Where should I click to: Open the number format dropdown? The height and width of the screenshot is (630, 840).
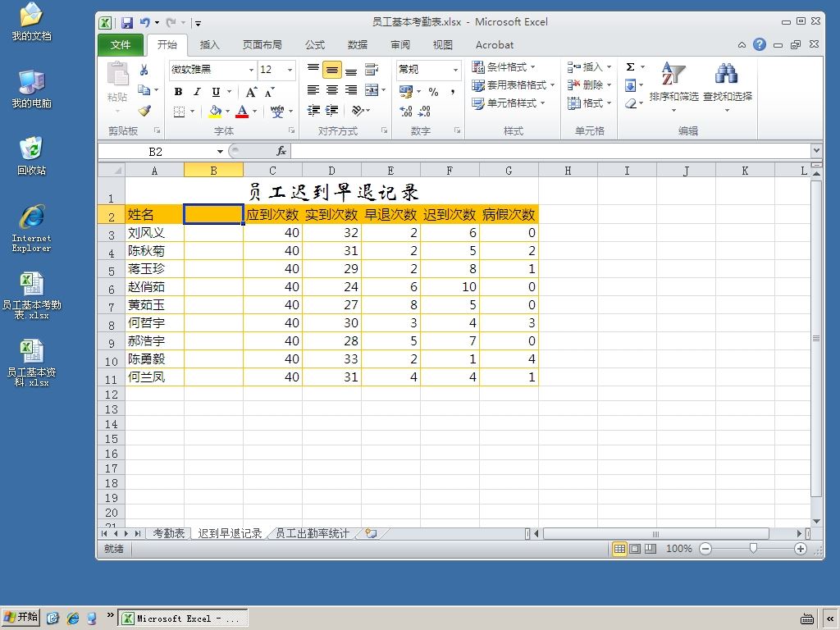[x=455, y=71]
